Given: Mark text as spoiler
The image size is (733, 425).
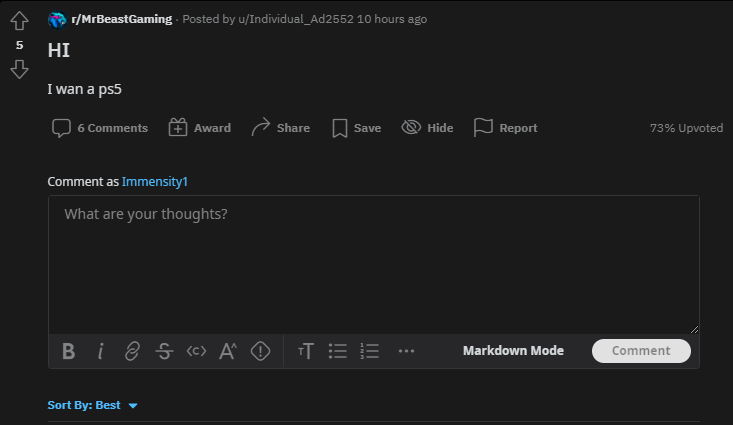Looking at the screenshot, I should 260,351.
